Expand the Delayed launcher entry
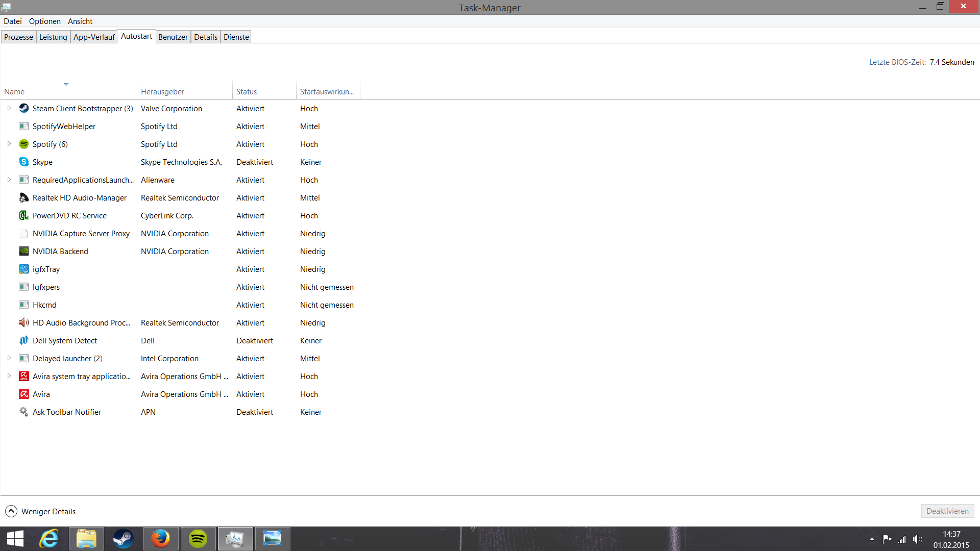Viewport: 980px width, 551px height. [x=9, y=358]
